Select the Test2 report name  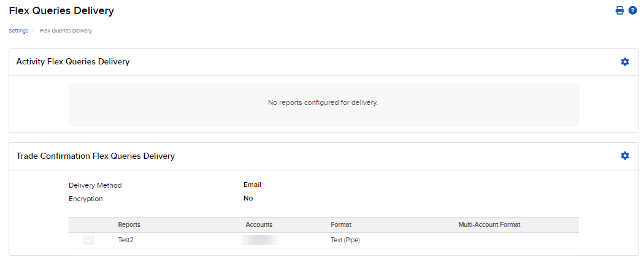[126, 240]
